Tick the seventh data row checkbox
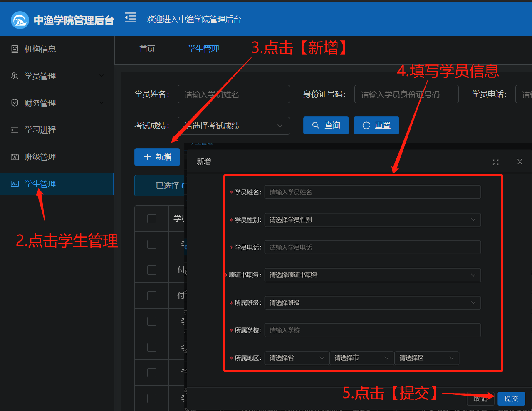532x411 pixels. tap(152, 399)
